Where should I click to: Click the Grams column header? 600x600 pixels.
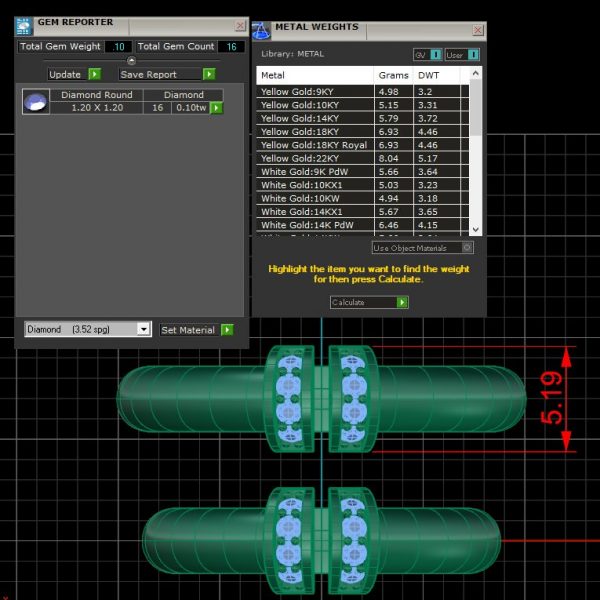click(393, 75)
